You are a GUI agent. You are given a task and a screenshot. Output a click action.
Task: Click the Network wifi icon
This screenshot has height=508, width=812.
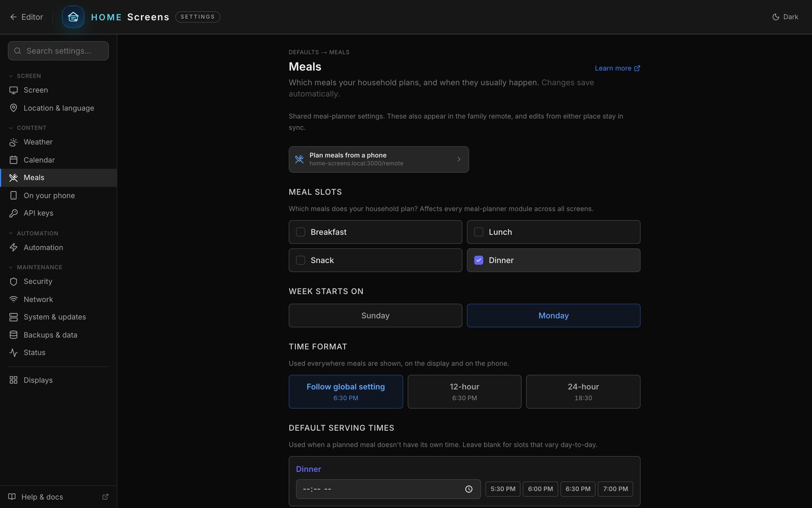pyautogui.click(x=14, y=299)
